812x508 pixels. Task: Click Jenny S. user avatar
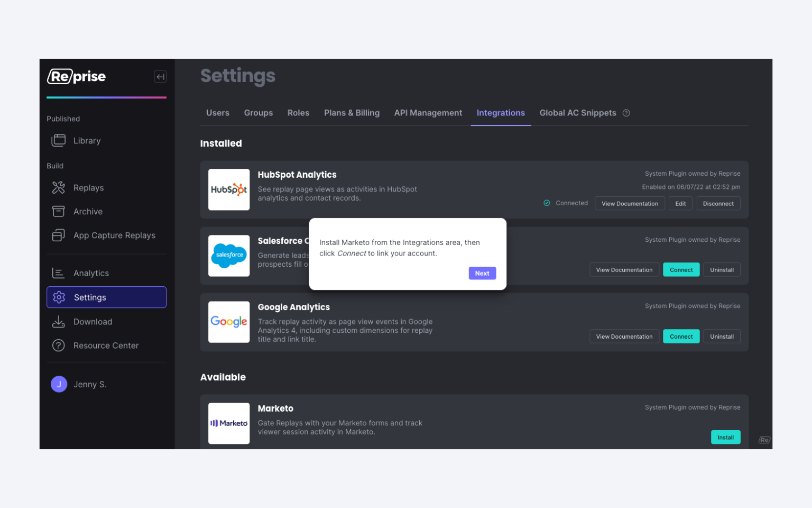[x=59, y=384]
